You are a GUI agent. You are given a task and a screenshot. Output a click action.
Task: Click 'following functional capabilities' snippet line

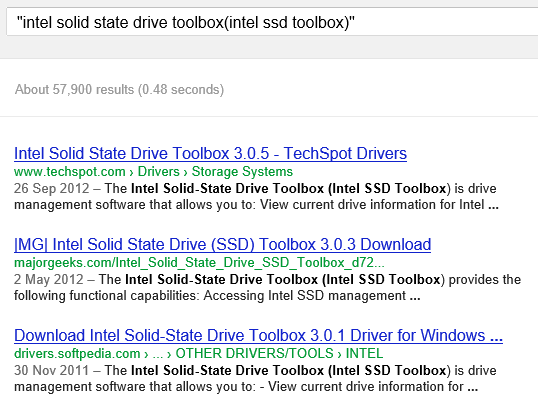coord(217,296)
